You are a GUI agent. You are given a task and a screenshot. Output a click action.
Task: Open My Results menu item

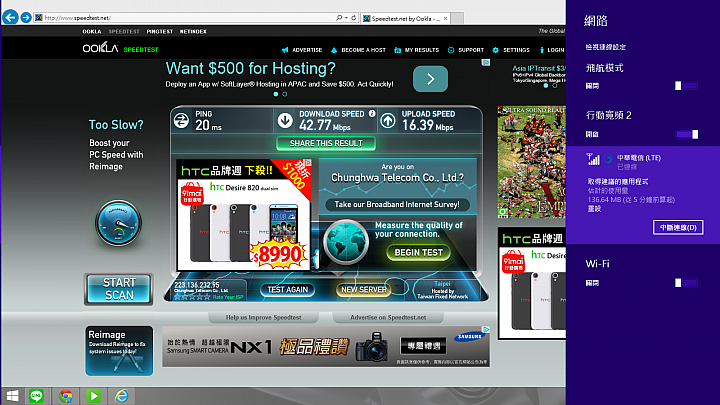[416, 50]
